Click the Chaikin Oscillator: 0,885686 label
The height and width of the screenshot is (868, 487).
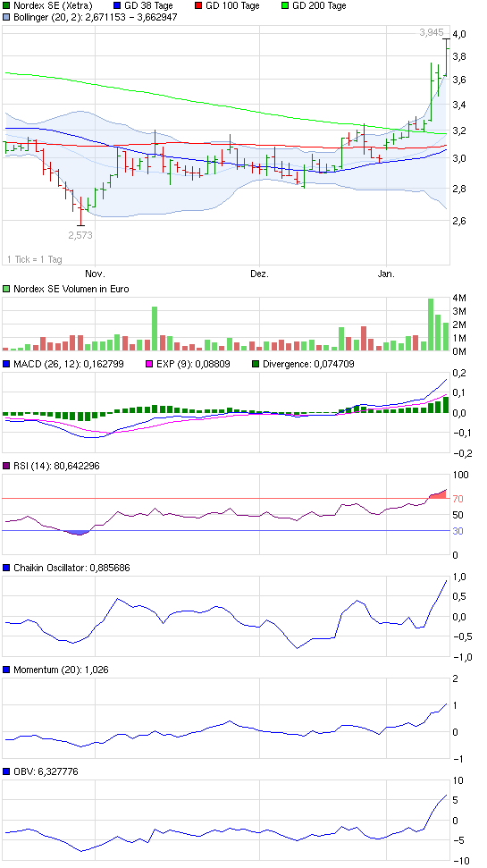coord(71,568)
